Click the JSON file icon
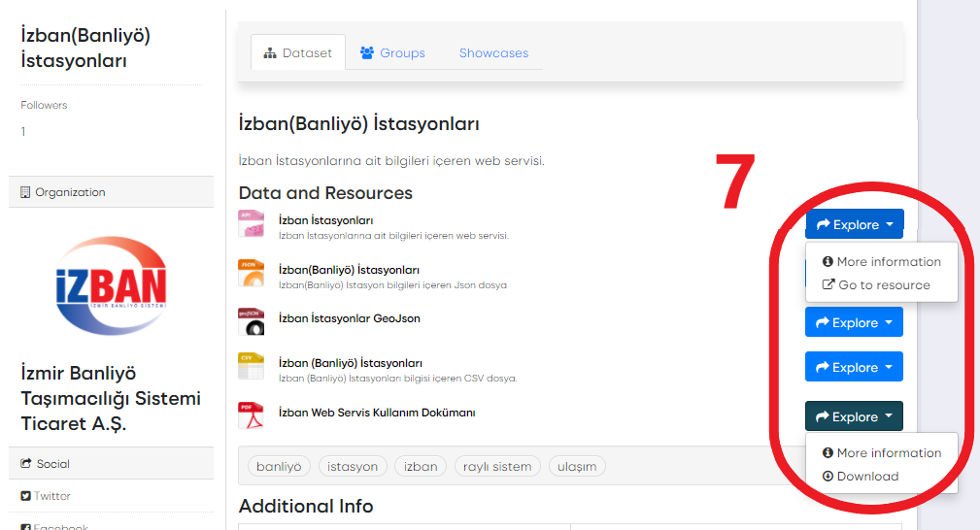 point(251,273)
